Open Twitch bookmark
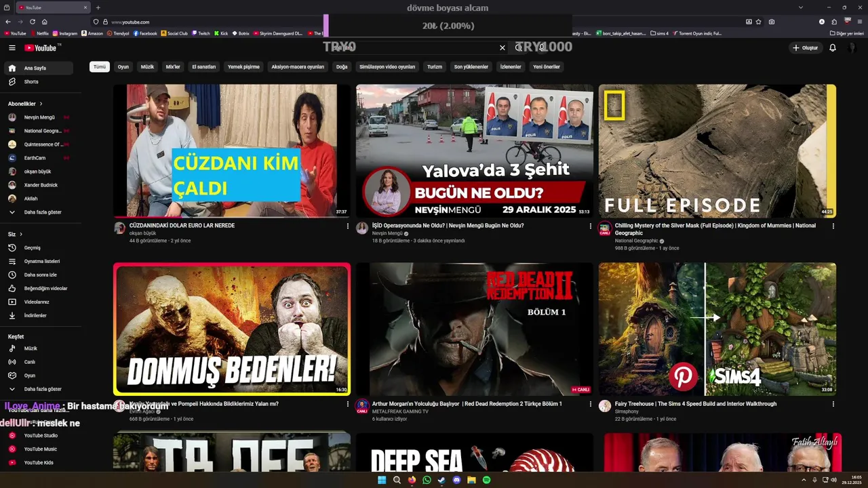 coord(201,33)
